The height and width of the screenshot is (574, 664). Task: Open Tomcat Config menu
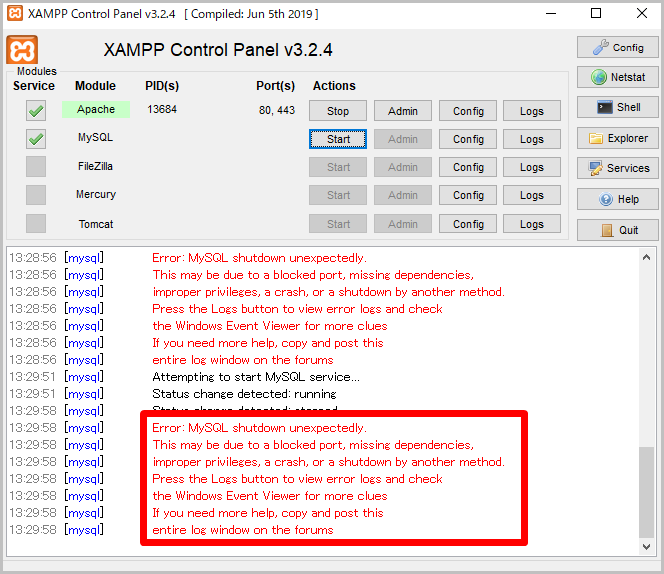click(x=468, y=224)
